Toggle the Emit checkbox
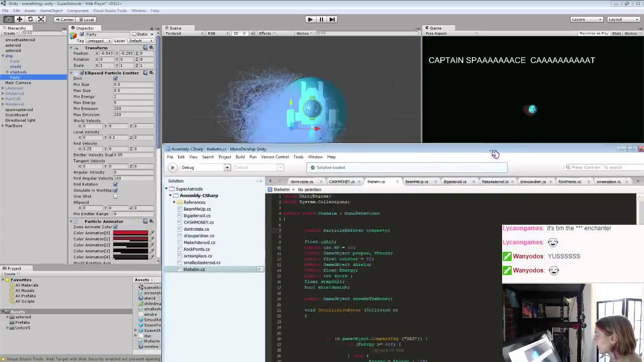The height and width of the screenshot is (362, 644). click(x=115, y=78)
